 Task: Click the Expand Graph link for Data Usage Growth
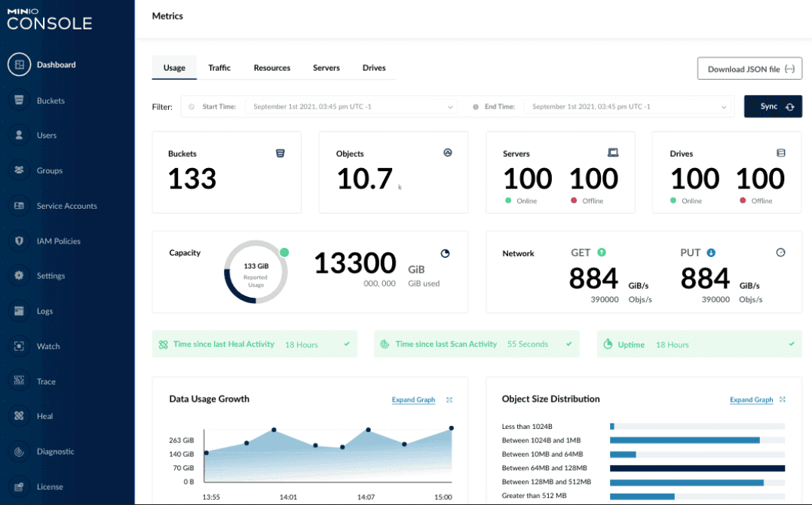(x=413, y=400)
